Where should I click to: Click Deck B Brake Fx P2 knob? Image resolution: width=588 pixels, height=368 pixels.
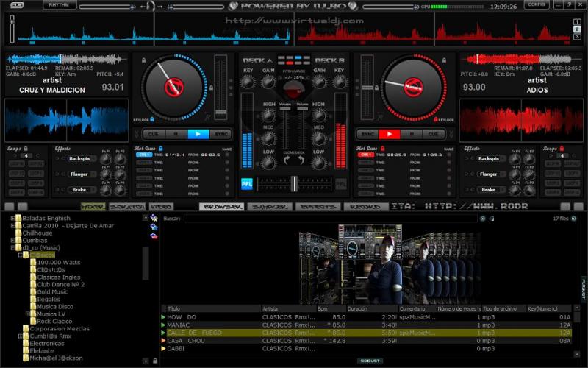click(x=529, y=191)
